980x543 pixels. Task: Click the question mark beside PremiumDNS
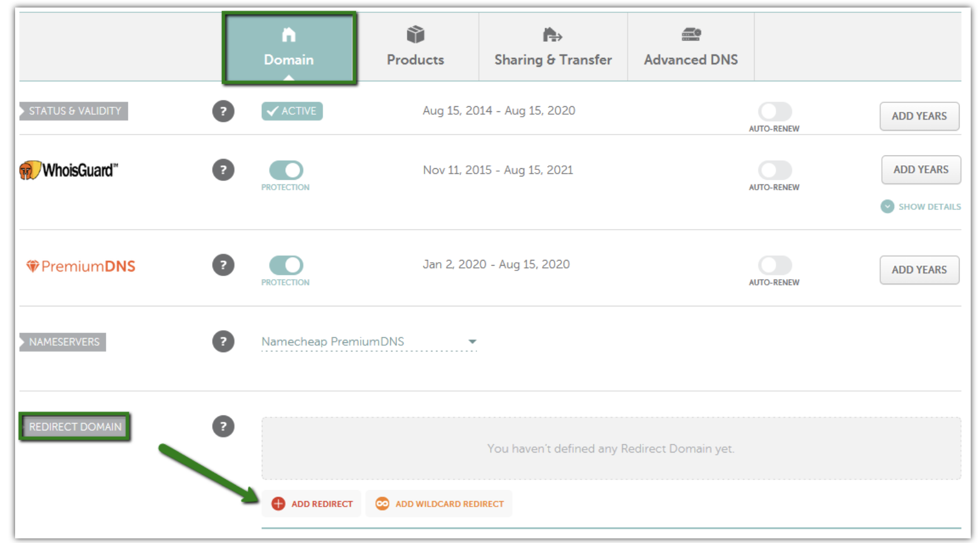pyautogui.click(x=223, y=265)
